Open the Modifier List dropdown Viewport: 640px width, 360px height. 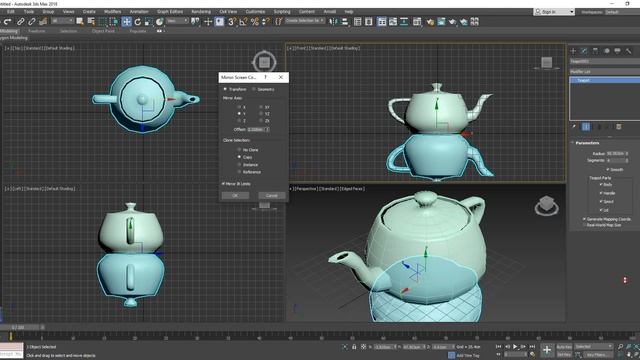pos(604,71)
